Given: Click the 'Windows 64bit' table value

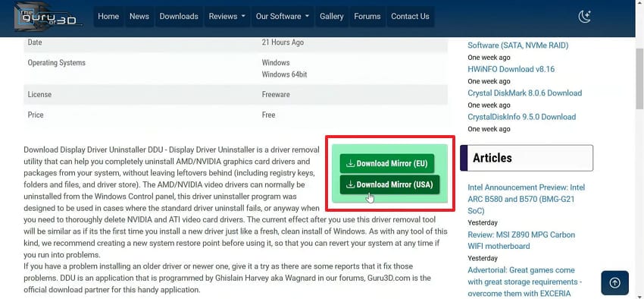Looking at the screenshot, I should [x=284, y=74].
